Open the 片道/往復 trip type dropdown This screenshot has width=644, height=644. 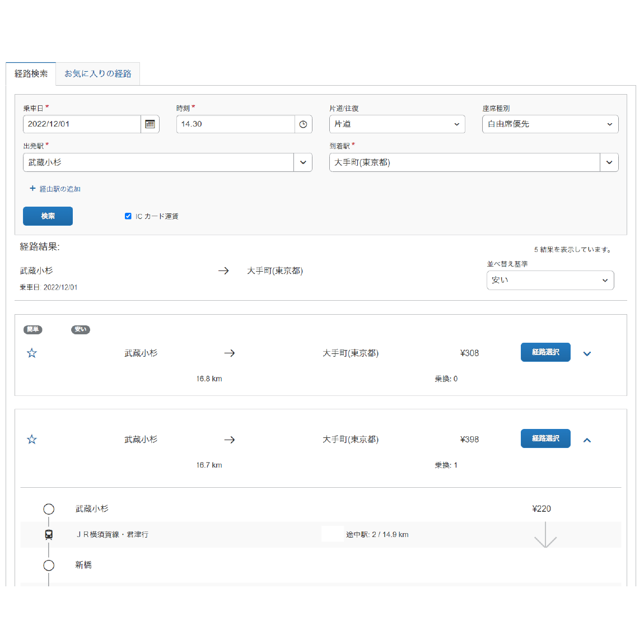click(x=397, y=124)
